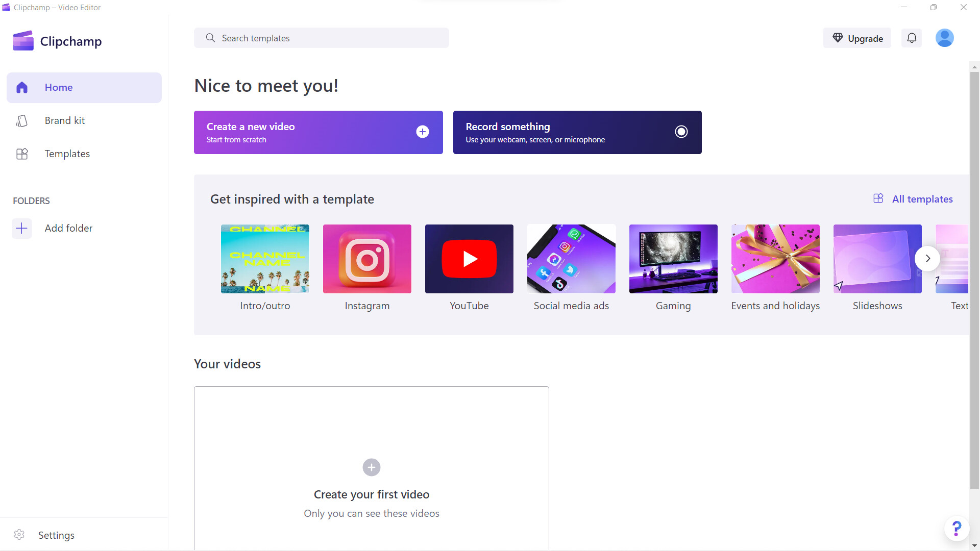Open Templates in the sidebar
This screenshot has height=551, width=980.
click(67, 154)
